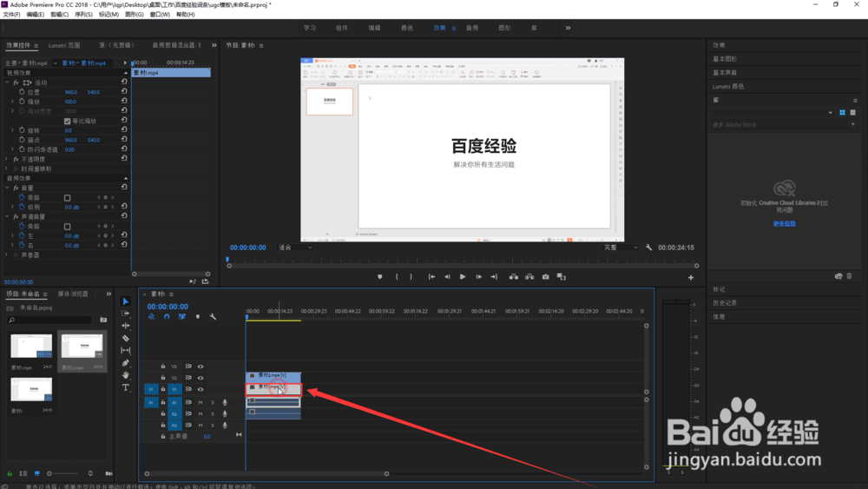The height and width of the screenshot is (489, 868).
Task: Click the nest sequence toggle icon in timeline
Action: coord(151,317)
